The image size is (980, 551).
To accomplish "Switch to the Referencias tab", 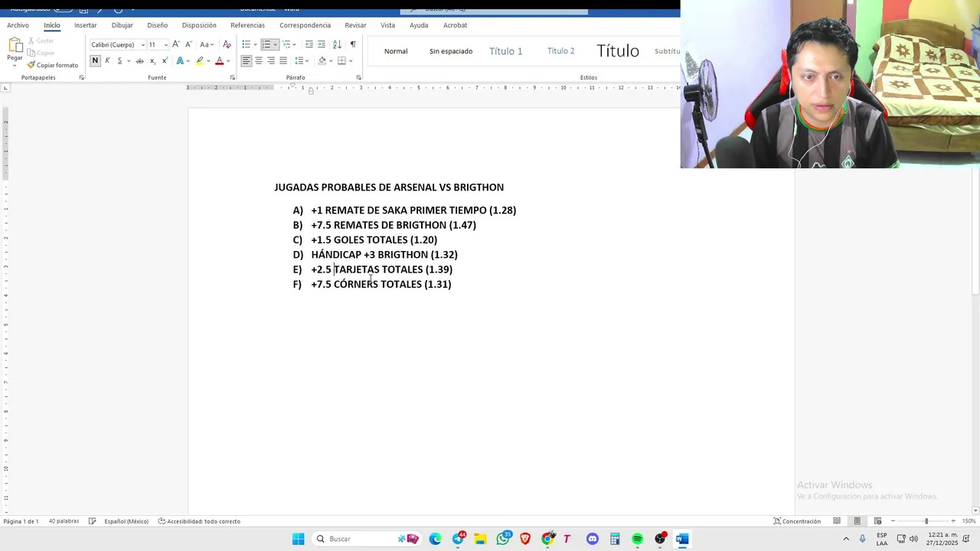I will pyautogui.click(x=247, y=25).
